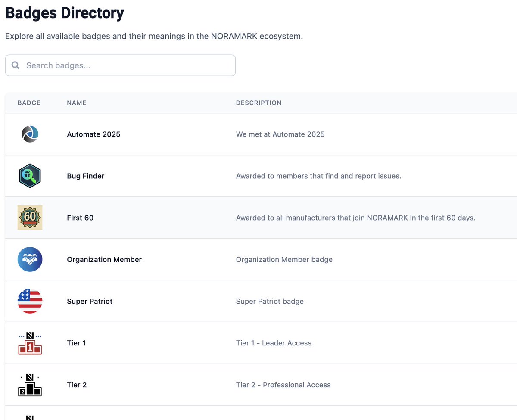This screenshot has width=517, height=420.
Task: Click description 'We met at Automate 2025'
Action: [x=280, y=134]
